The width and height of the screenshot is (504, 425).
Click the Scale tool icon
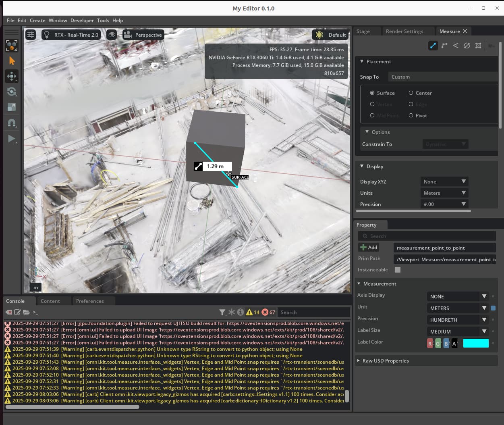12,107
